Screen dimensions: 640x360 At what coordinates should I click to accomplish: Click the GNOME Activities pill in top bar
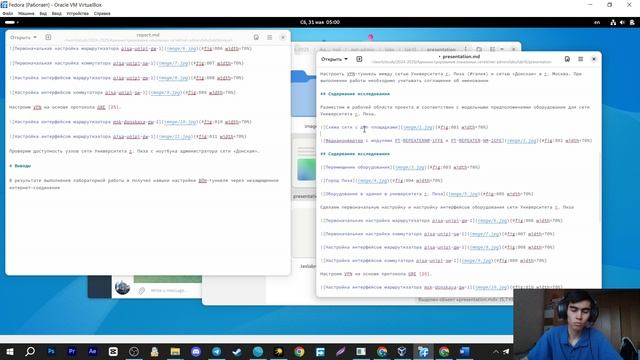(11, 22)
